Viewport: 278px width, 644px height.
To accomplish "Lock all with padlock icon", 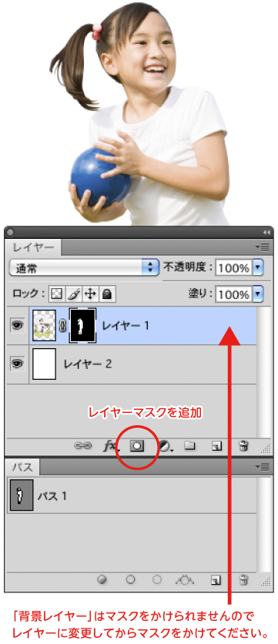I will point(108,294).
